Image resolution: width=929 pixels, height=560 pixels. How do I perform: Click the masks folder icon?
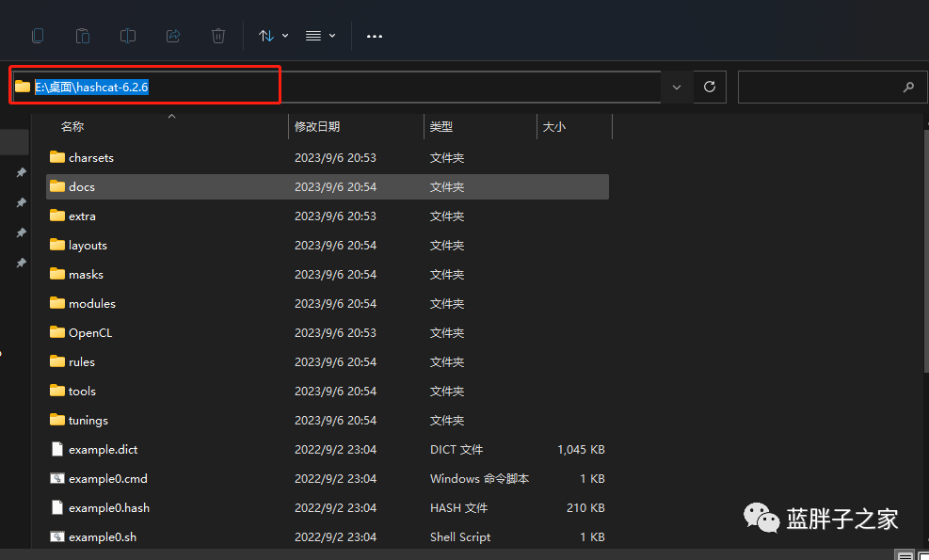click(x=56, y=274)
